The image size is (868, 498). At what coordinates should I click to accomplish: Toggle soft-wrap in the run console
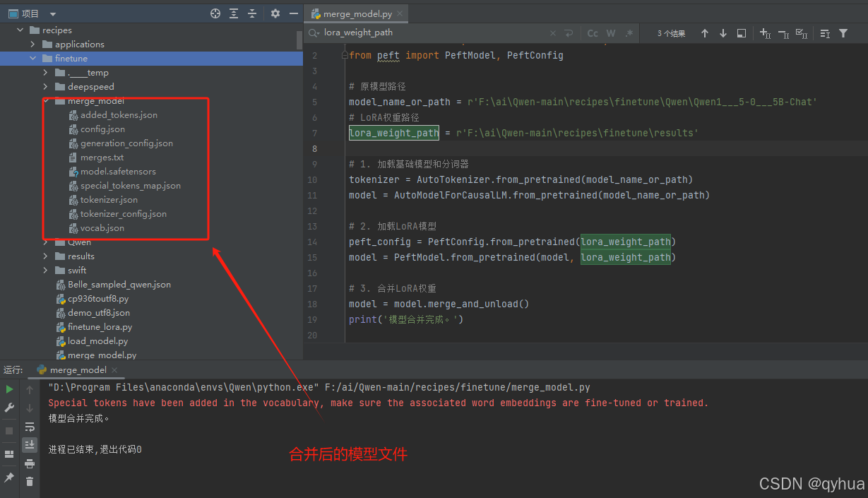[30, 427]
